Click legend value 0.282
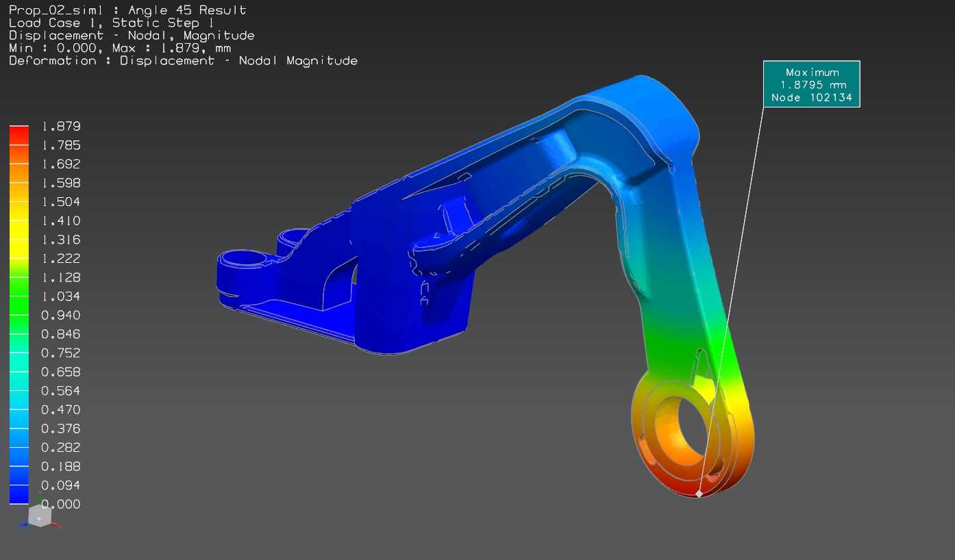This screenshot has height=560, width=955. point(61,447)
